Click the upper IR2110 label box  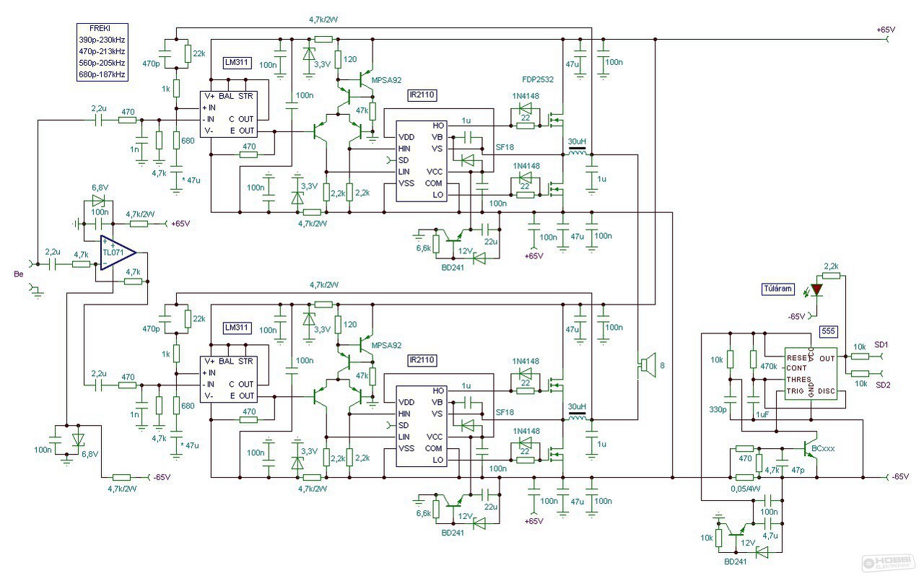click(x=422, y=95)
